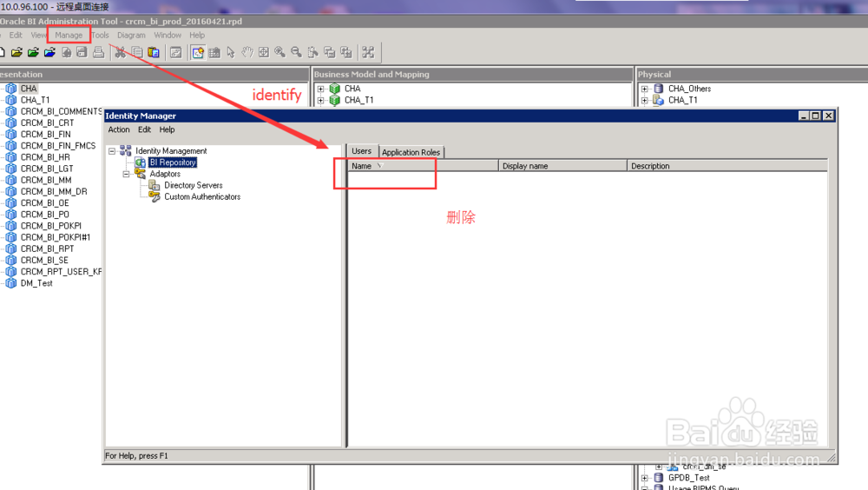Viewport: 868px width, 490px height.
Task: Open the Window menu
Action: 168,35
